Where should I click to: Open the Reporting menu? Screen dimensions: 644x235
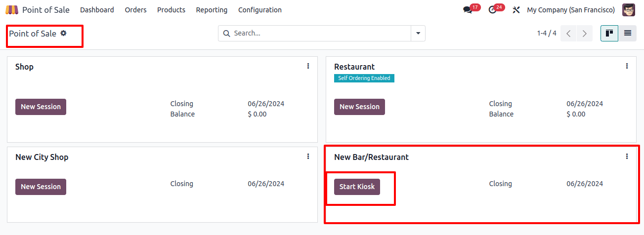212,10
